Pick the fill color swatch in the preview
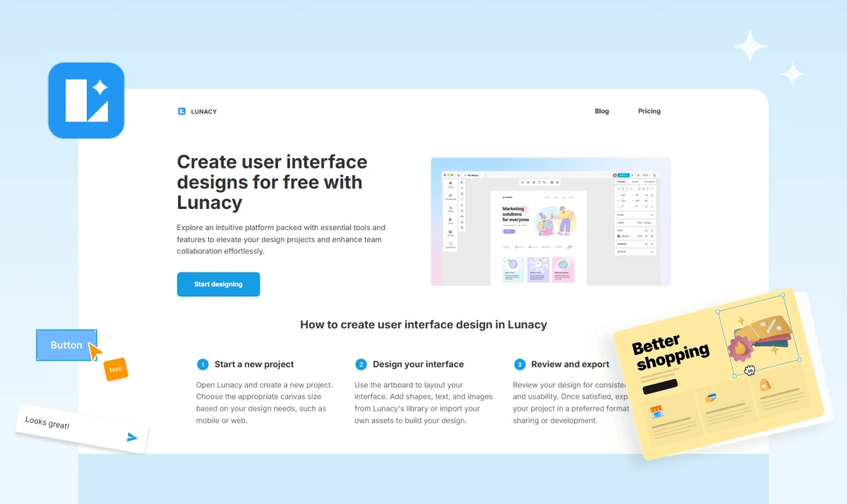Screen dimensions: 847x504 pyautogui.click(x=619, y=236)
